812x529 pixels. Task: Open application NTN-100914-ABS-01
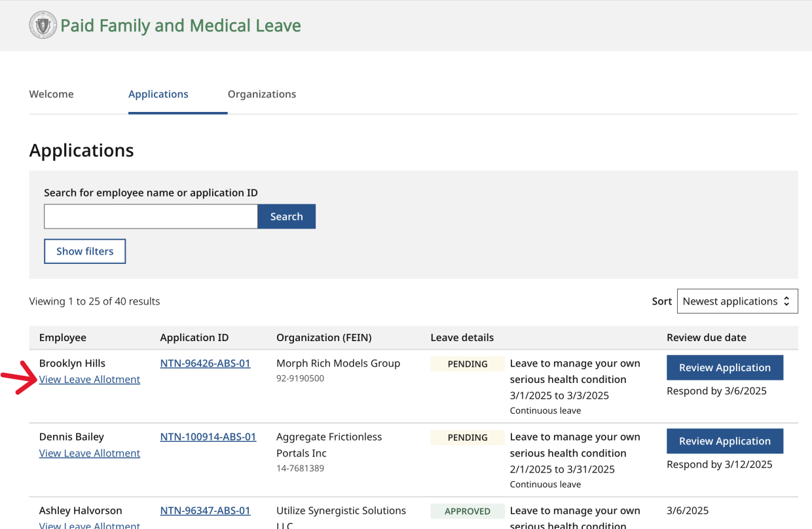208,437
